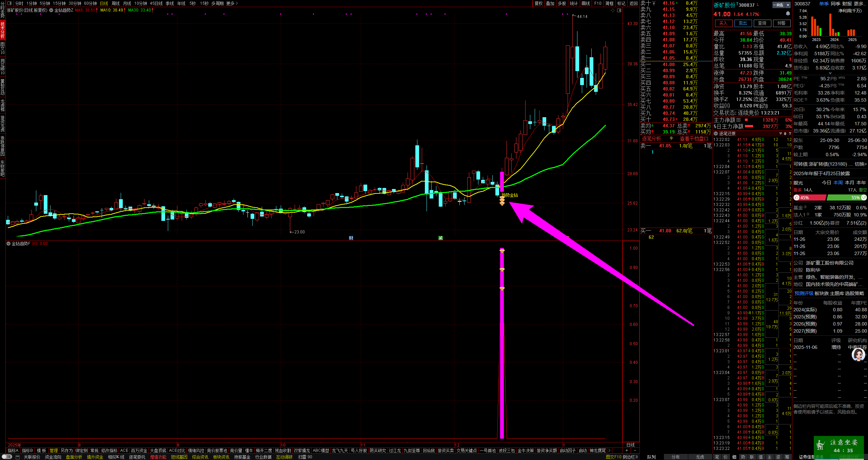Viewport: 868px width, 460px height.
Task: Click the price alert bell icon
Action: tap(788, 14)
